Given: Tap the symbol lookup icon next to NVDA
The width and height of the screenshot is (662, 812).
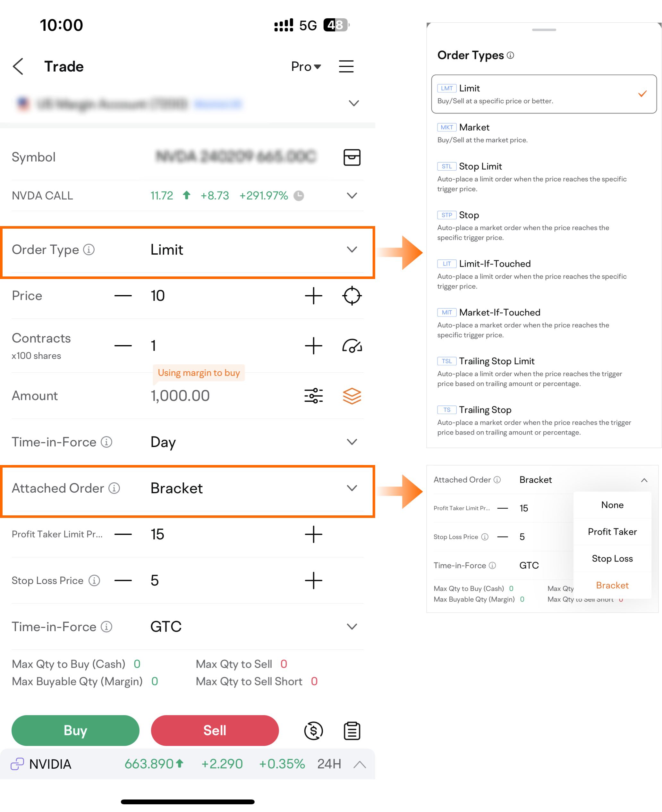Looking at the screenshot, I should [352, 156].
